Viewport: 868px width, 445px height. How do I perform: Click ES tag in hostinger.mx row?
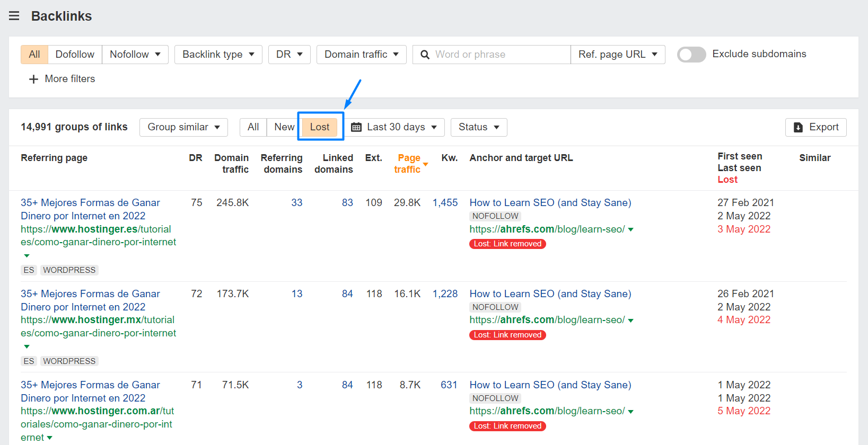pyautogui.click(x=29, y=361)
